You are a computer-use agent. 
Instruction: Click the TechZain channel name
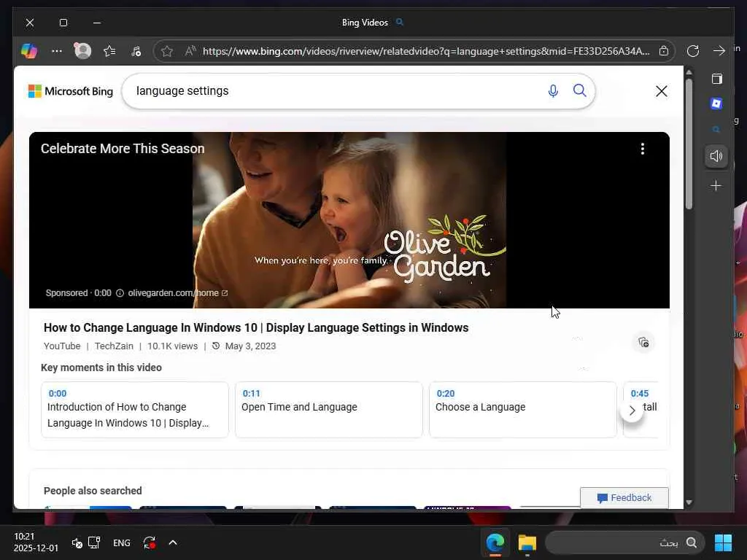point(114,346)
